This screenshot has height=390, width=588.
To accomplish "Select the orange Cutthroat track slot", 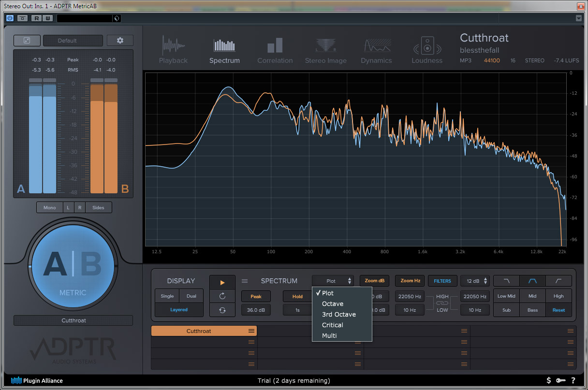I will click(204, 331).
